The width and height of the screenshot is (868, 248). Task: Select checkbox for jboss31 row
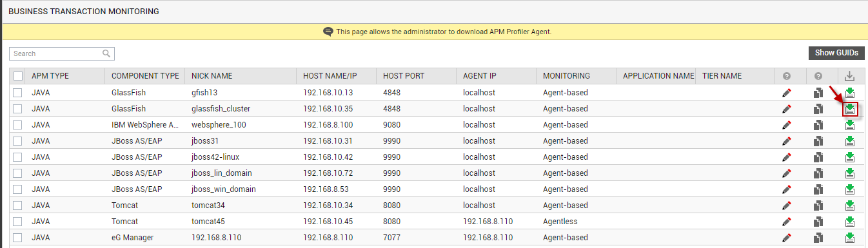(18, 141)
